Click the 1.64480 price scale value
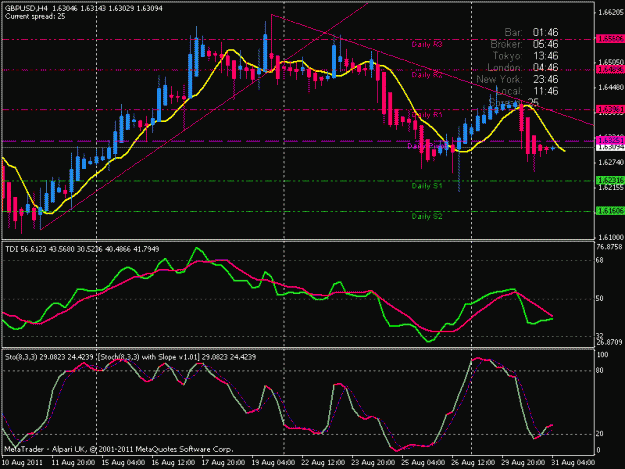Screen dimensions: 625x469 tap(610, 88)
